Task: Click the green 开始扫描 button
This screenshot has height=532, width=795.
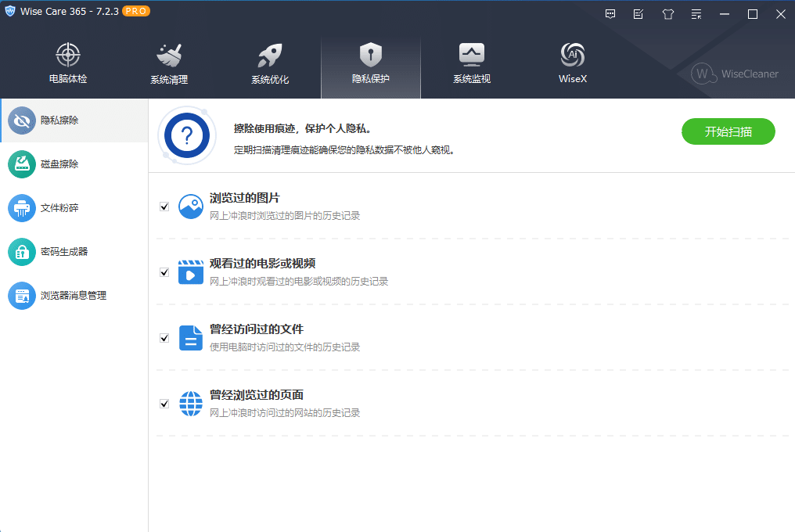Action: coord(728,131)
